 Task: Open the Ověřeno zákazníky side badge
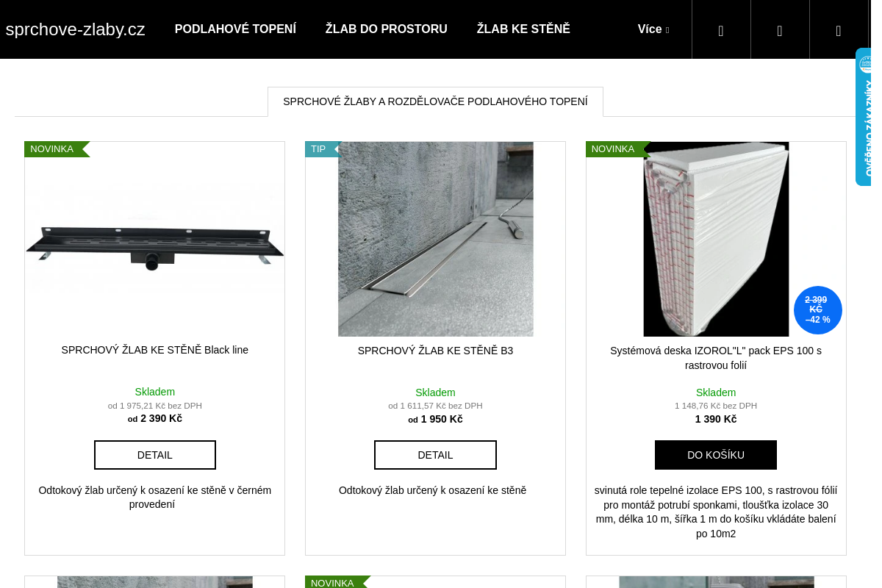click(864, 117)
